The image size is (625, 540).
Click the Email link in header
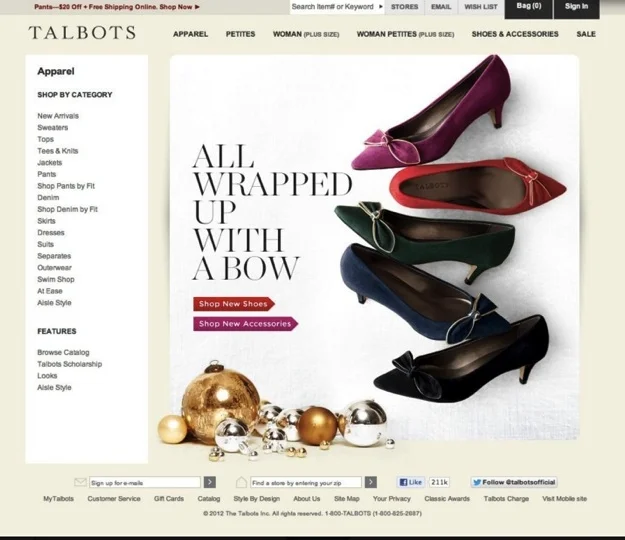(x=441, y=7)
